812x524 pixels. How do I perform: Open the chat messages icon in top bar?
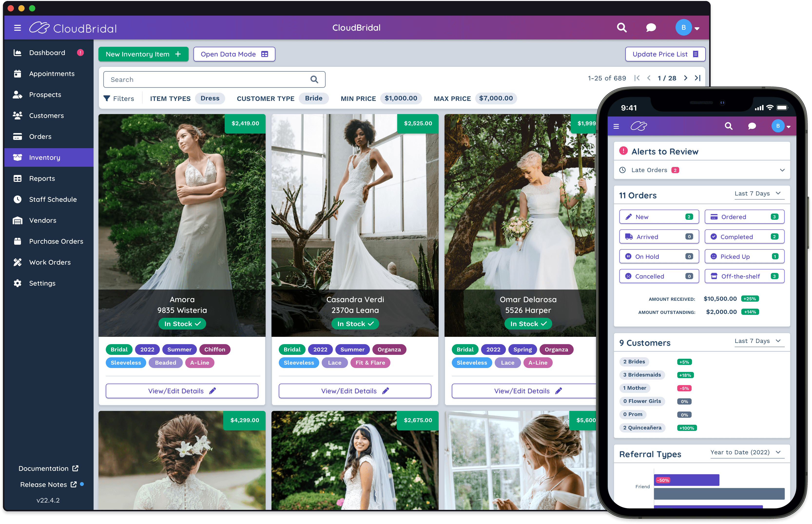[x=650, y=28]
